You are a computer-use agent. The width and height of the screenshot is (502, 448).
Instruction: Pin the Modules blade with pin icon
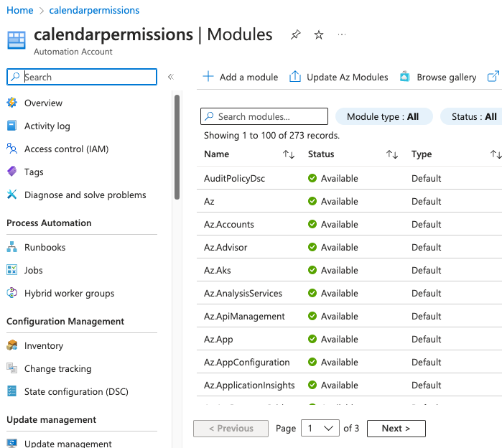pos(295,35)
